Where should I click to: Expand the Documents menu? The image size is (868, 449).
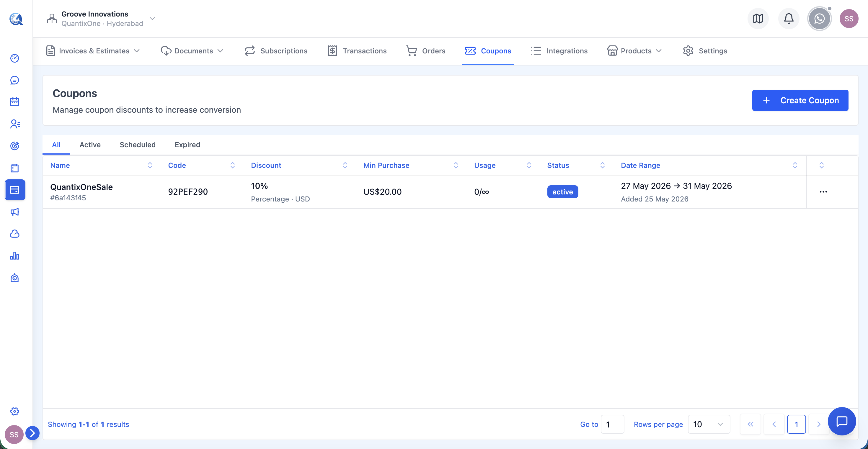(x=192, y=51)
